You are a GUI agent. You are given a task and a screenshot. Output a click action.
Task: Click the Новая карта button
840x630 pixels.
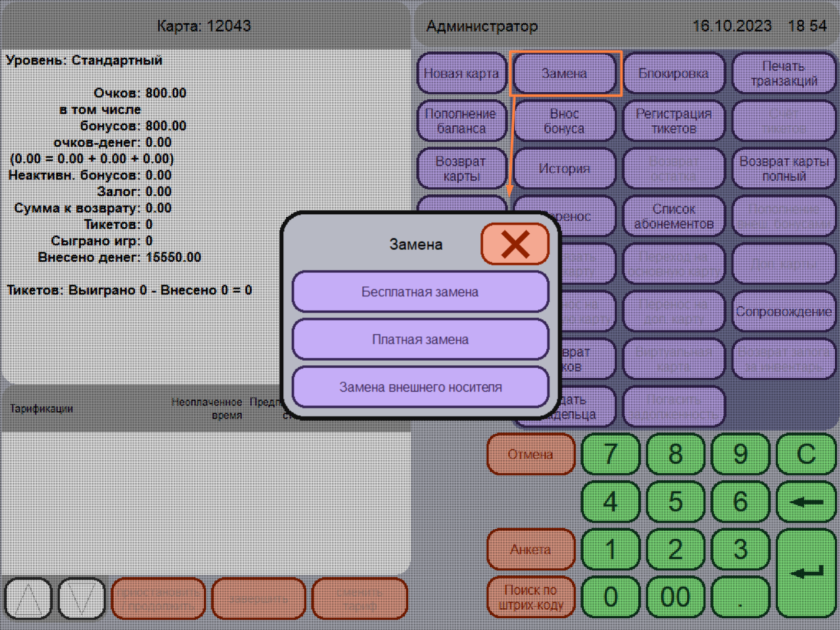point(461,73)
